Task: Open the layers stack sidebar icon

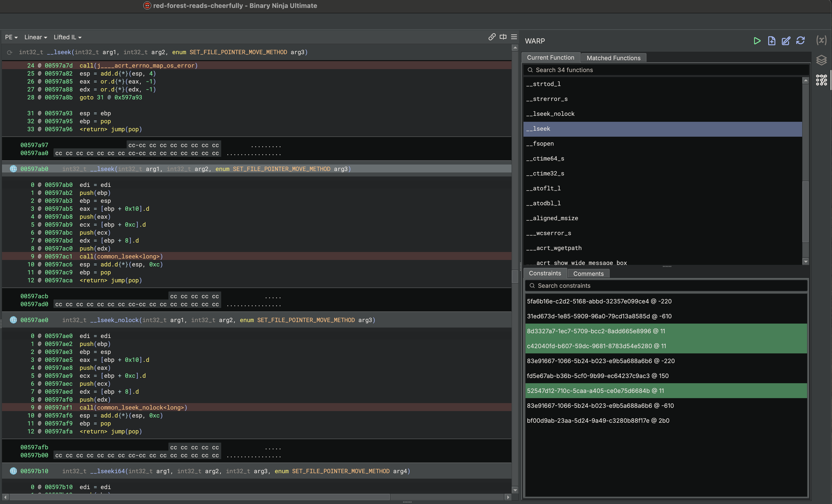Action: pyautogui.click(x=821, y=60)
